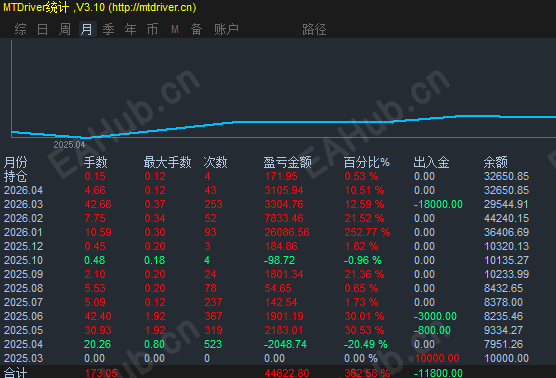Click the 百分比% column header
This screenshot has width=556, height=378.
point(367,162)
